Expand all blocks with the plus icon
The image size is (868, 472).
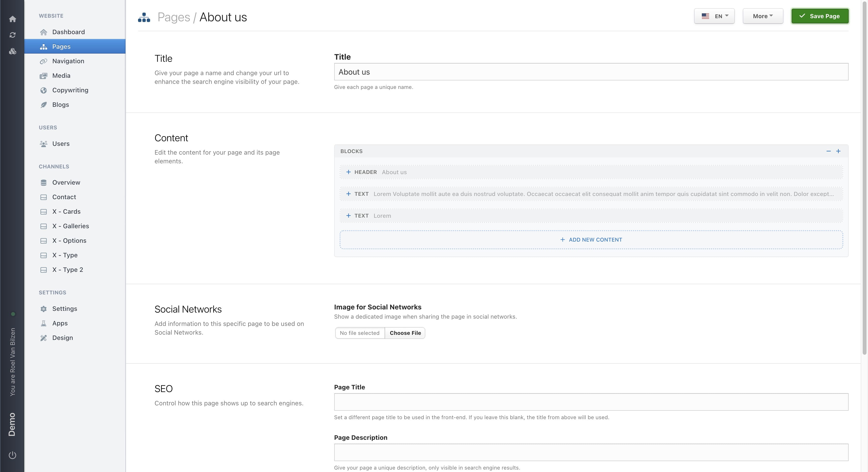838,151
